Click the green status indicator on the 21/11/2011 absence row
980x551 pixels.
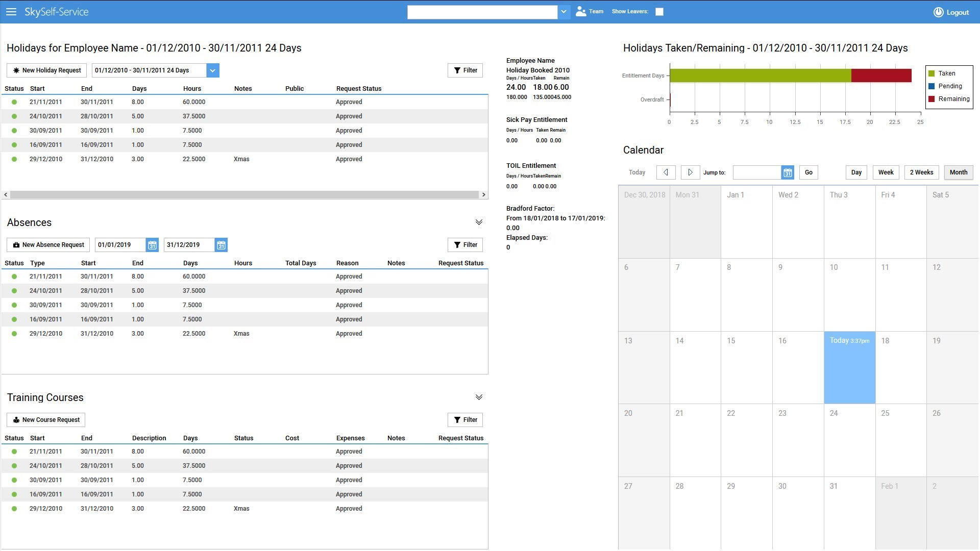tap(14, 277)
